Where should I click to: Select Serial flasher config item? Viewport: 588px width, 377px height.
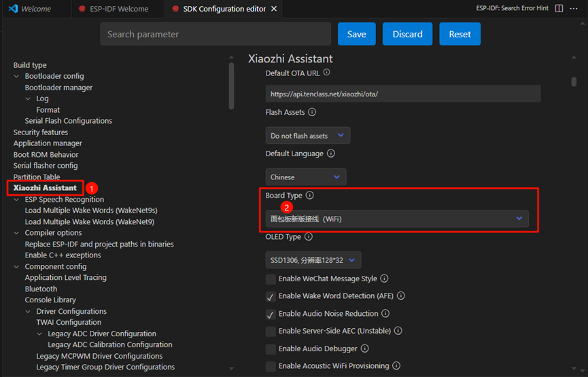pos(46,165)
